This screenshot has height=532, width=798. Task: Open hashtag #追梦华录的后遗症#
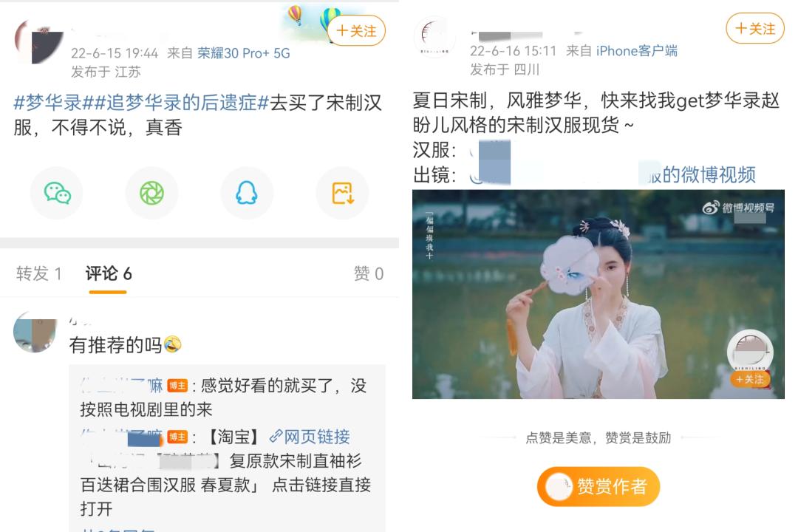pos(176,103)
